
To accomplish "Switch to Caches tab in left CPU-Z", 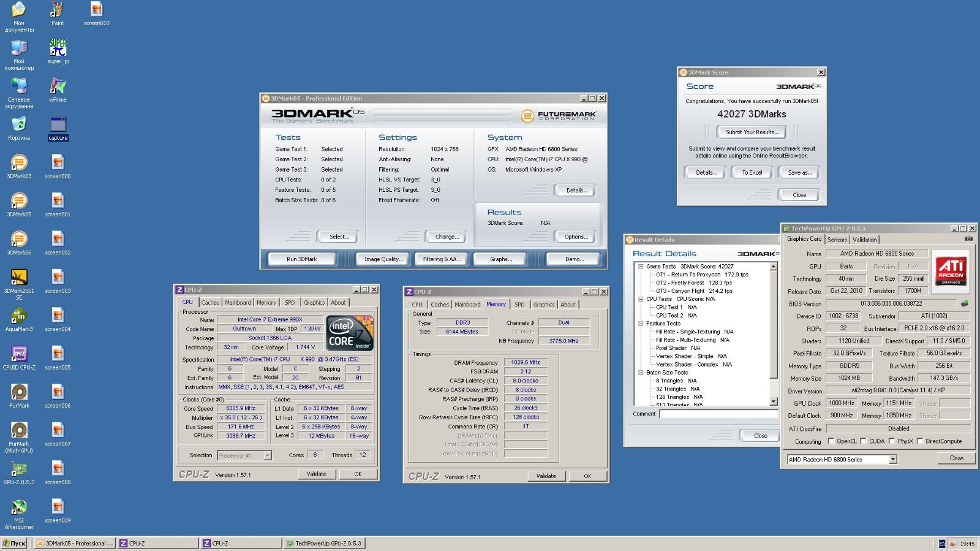I will point(210,303).
